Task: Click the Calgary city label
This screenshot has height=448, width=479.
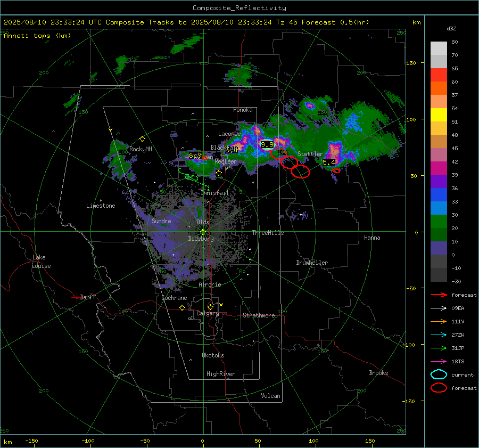Action: pyautogui.click(x=208, y=313)
